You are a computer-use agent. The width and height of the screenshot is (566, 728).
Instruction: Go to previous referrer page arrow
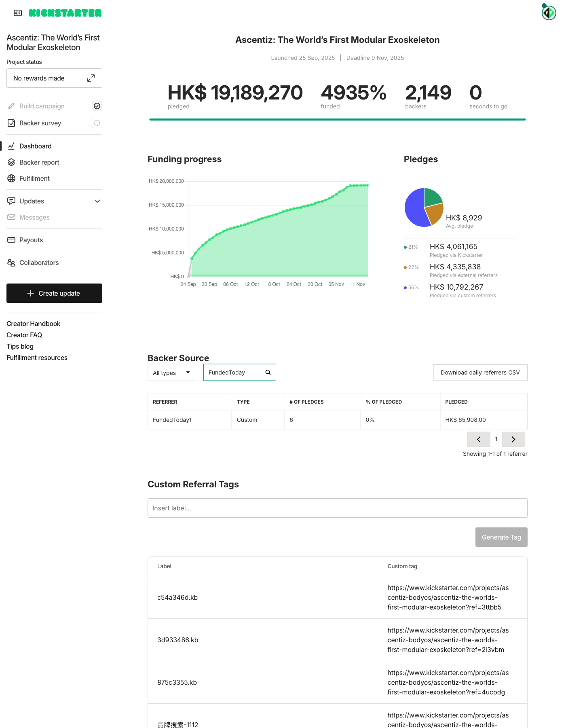click(479, 439)
